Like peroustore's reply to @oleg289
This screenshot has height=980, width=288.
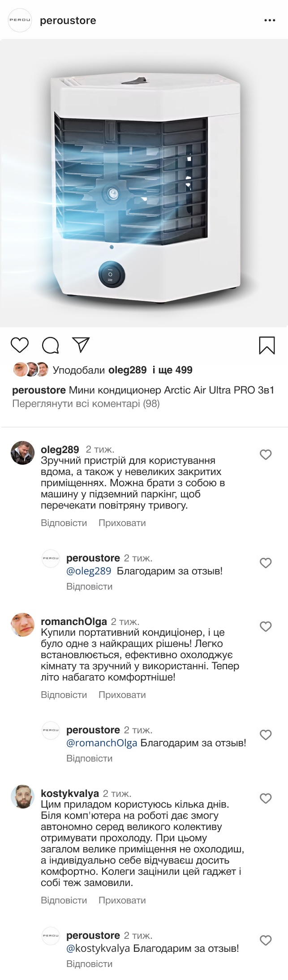click(266, 563)
